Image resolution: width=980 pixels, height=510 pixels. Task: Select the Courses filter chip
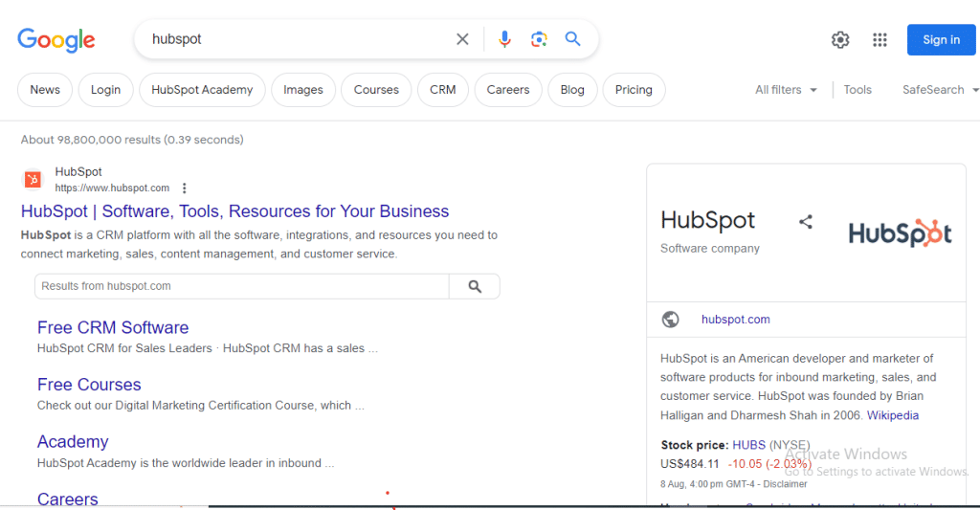pyautogui.click(x=376, y=90)
